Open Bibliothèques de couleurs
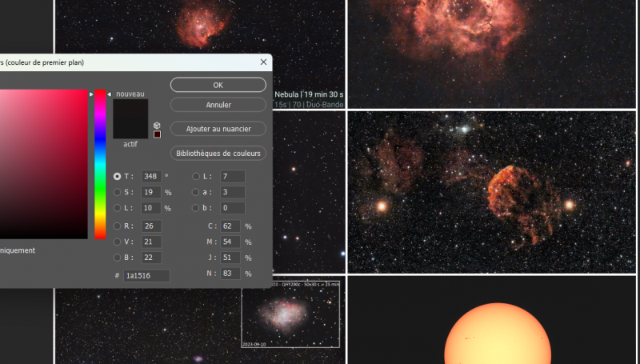Image resolution: width=640 pixels, height=364 pixels. coord(218,154)
